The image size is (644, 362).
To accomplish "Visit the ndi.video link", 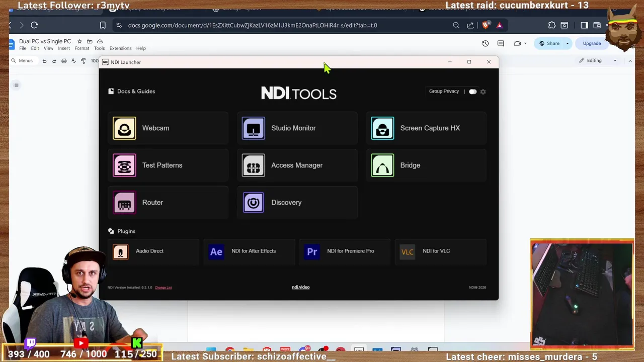I will pos(301,287).
